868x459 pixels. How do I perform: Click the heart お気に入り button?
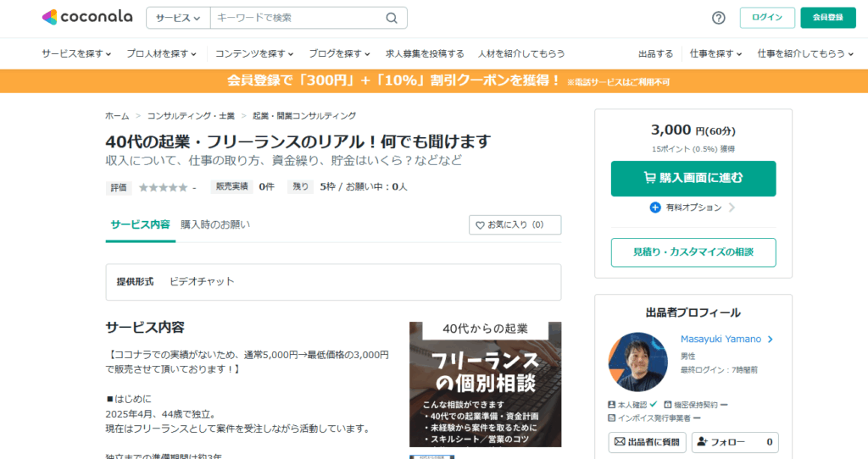coord(515,225)
